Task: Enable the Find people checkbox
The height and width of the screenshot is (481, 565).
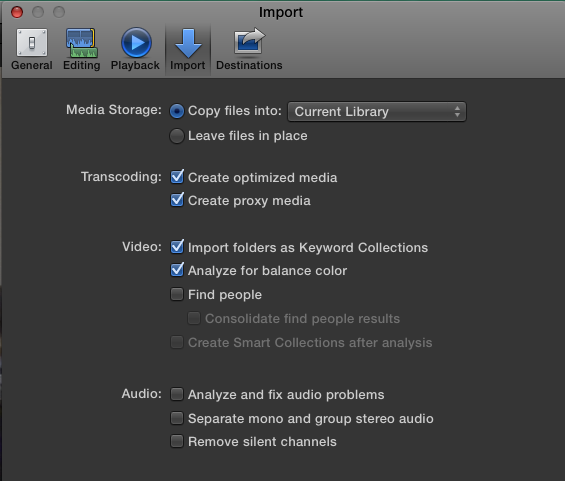Action: coord(177,294)
